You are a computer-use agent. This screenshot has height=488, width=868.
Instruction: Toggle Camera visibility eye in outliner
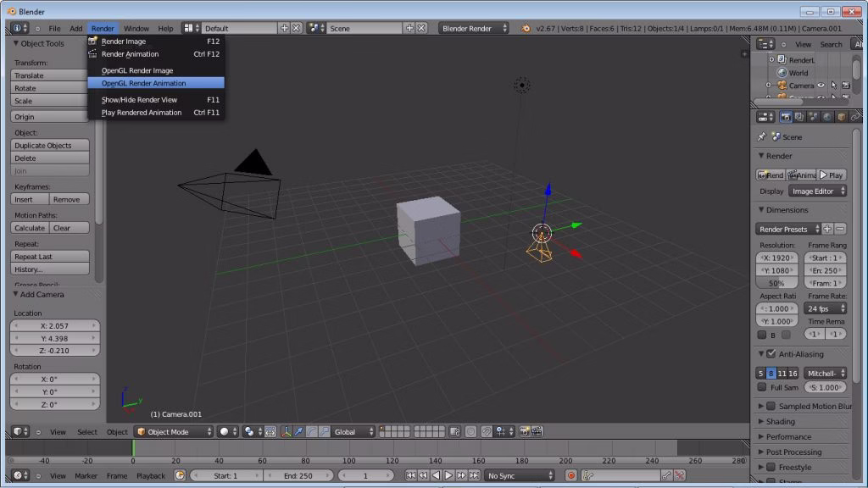(821, 86)
